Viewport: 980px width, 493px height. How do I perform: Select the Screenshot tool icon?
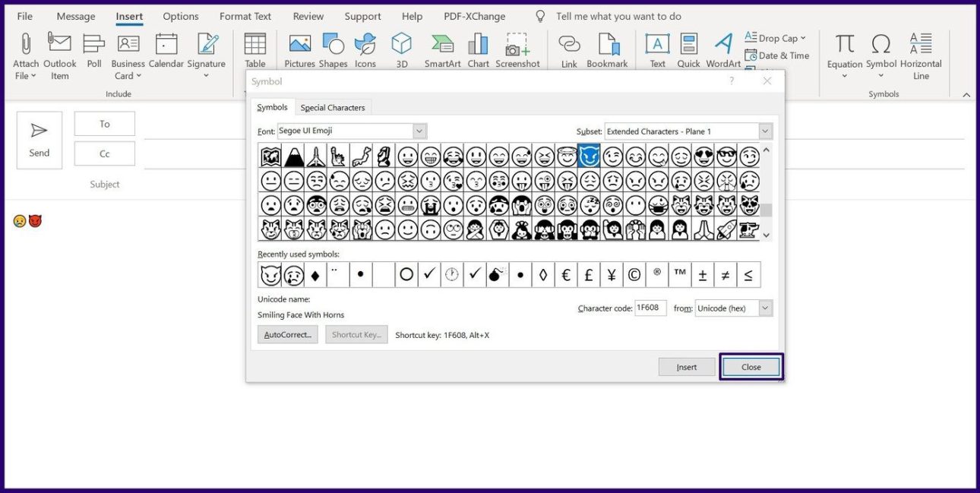[517, 44]
